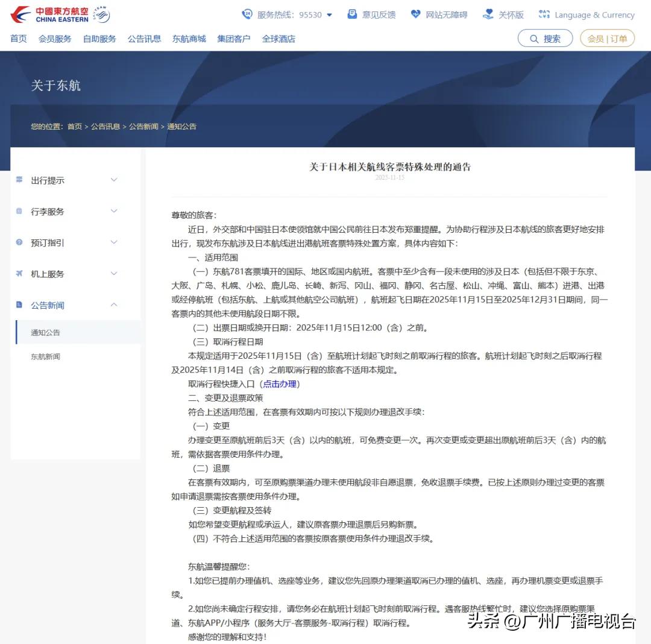
Task: Click 关于东航 banner heading
Action: click(x=55, y=85)
